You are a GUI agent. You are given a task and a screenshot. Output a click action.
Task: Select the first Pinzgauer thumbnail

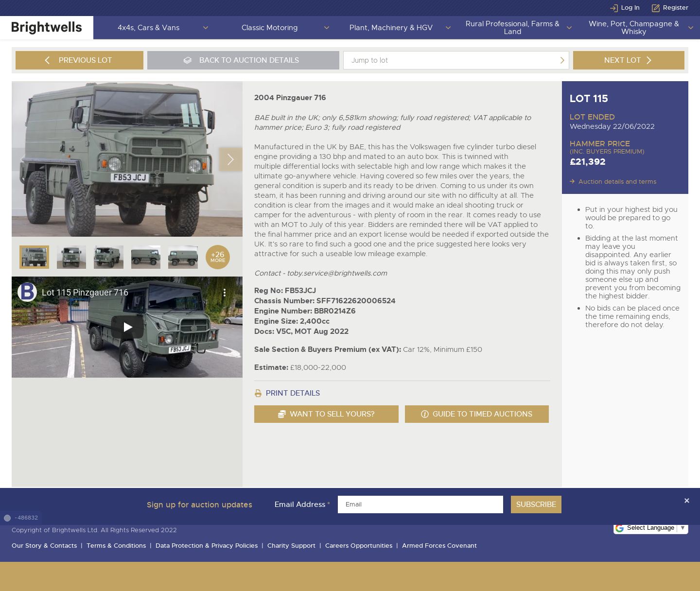click(x=34, y=257)
